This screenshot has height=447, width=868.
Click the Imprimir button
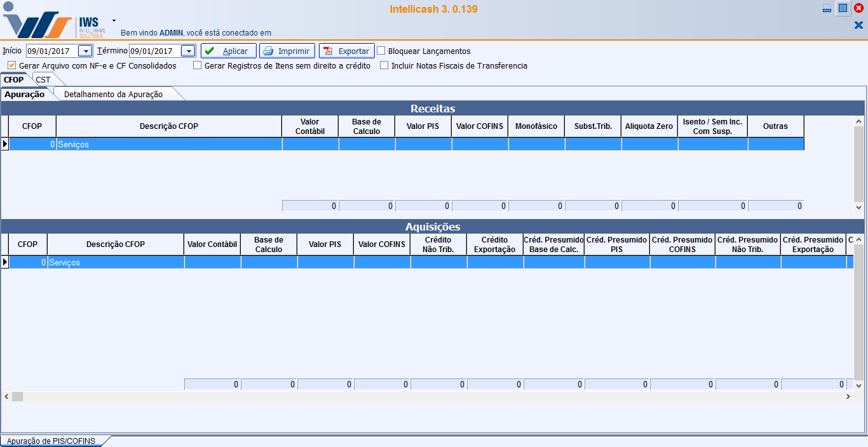[x=287, y=51]
